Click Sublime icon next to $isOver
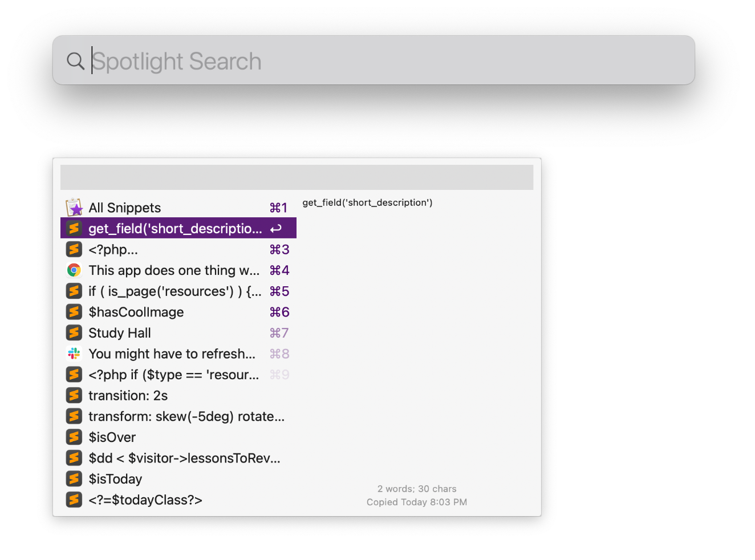Viewport: 755px width, 560px height. click(x=74, y=437)
